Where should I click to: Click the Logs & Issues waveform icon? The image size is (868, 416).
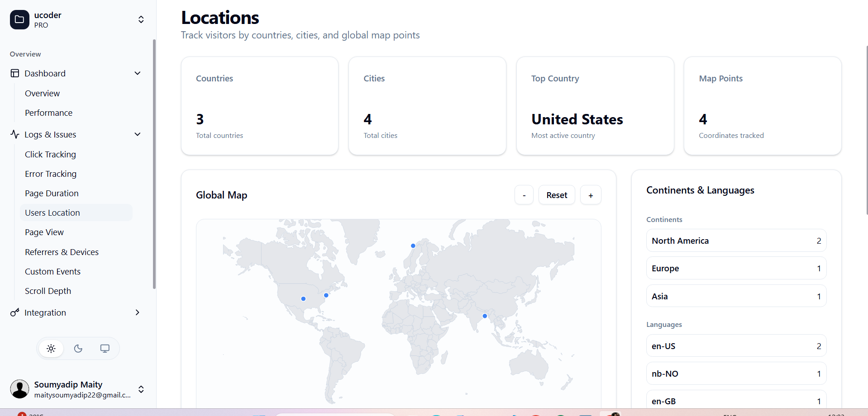coord(15,134)
